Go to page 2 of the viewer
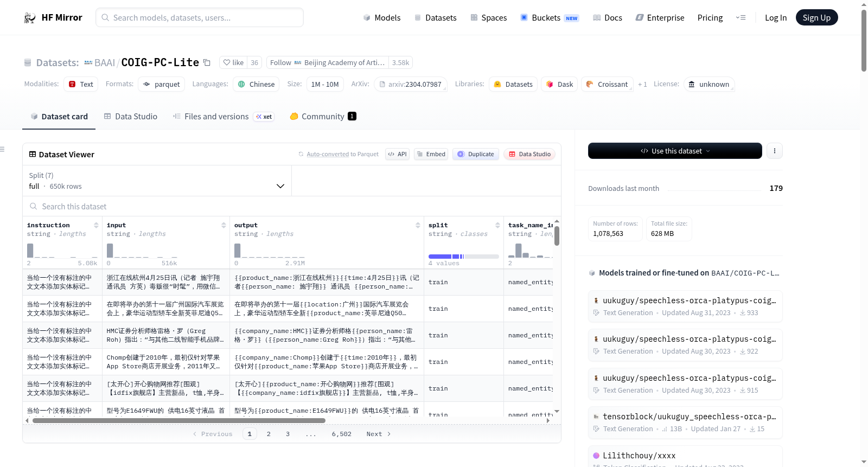 click(269, 434)
